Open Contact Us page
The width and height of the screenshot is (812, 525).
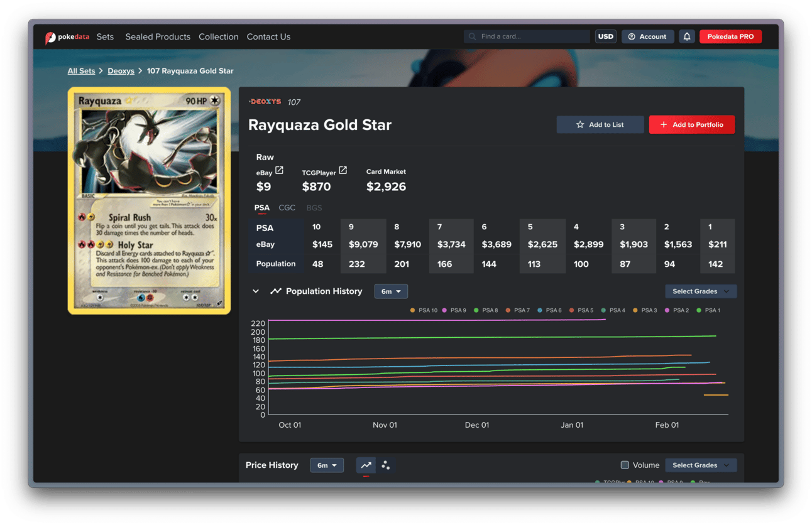[268, 36]
